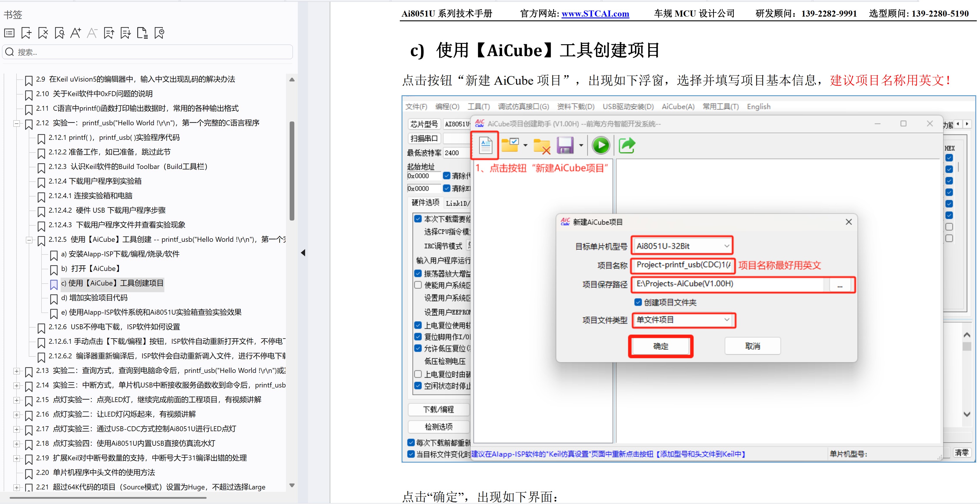Click the delete bookmark icon
This screenshot has height=504, width=980.
[43, 33]
